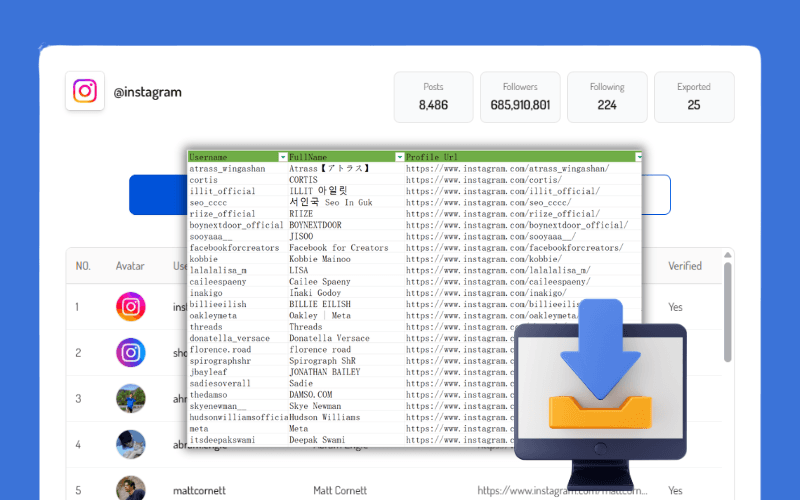Open the cortis profile URL in spreadsheet

(x=484, y=180)
